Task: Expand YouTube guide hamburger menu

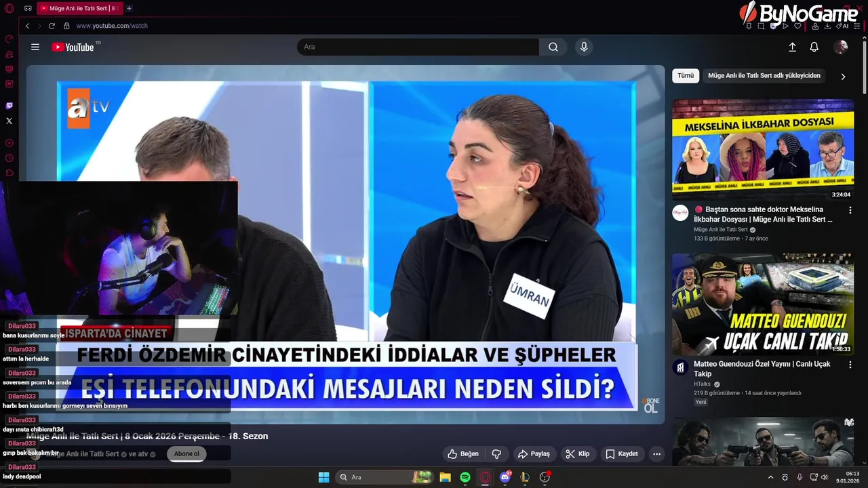Action: 35,47
